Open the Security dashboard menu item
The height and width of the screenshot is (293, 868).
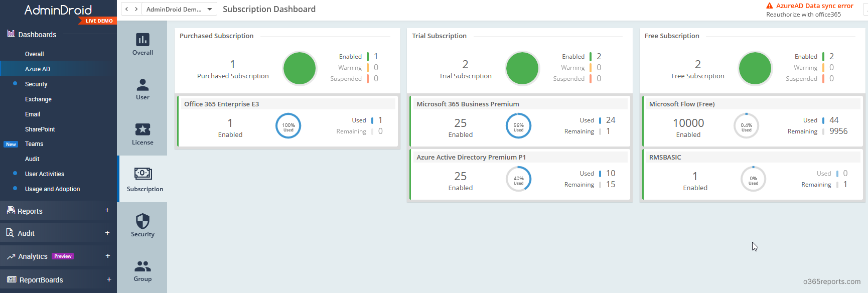pos(36,84)
